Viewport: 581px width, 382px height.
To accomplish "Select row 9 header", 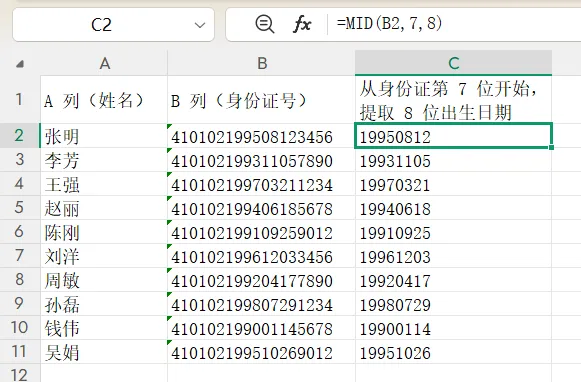I will (x=20, y=303).
